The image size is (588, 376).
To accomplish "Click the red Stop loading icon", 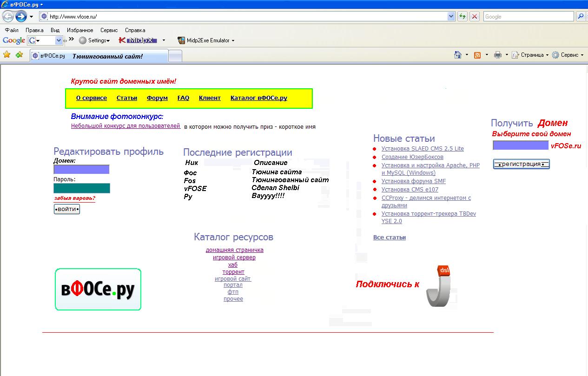I will coord(475,17).
